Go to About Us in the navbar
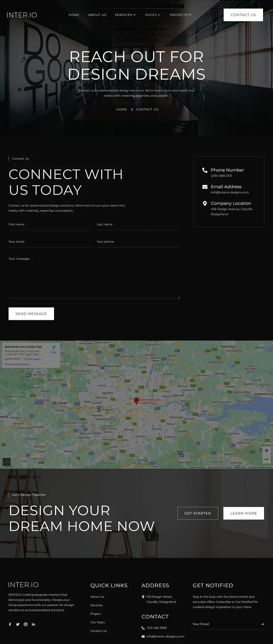This screenshot has height=644, width=273. [97, 15]
